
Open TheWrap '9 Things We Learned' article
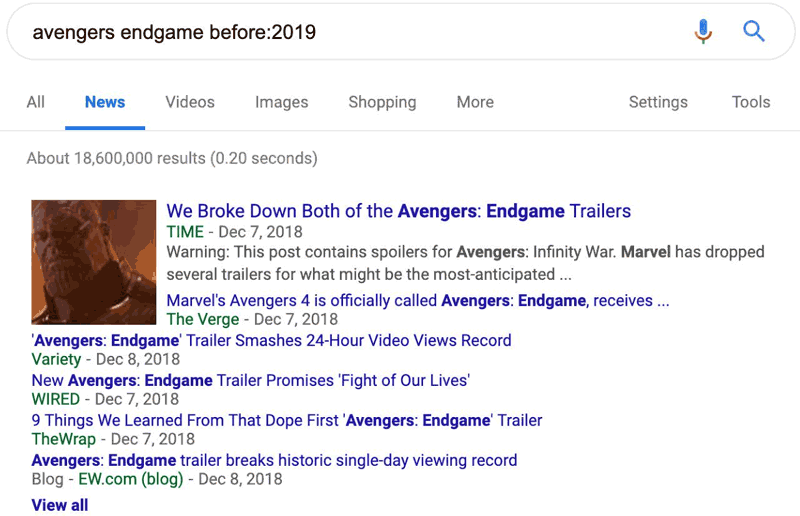point(286,420)
